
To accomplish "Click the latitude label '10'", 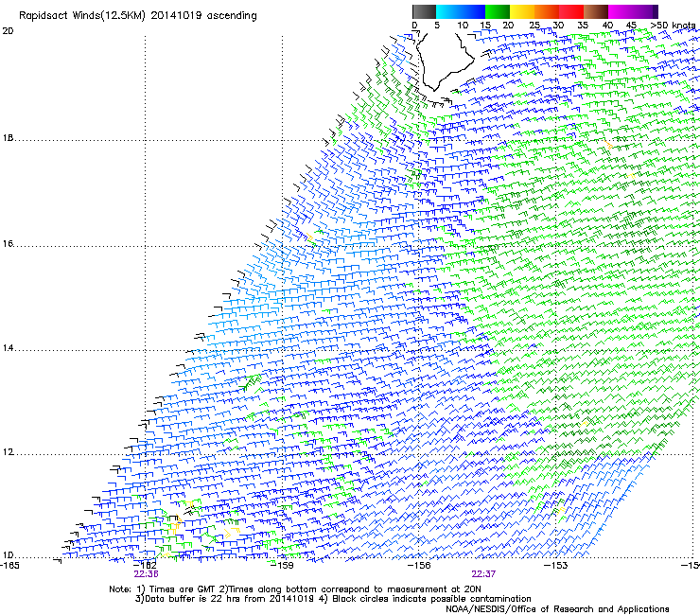I will [x=8, y=555].
